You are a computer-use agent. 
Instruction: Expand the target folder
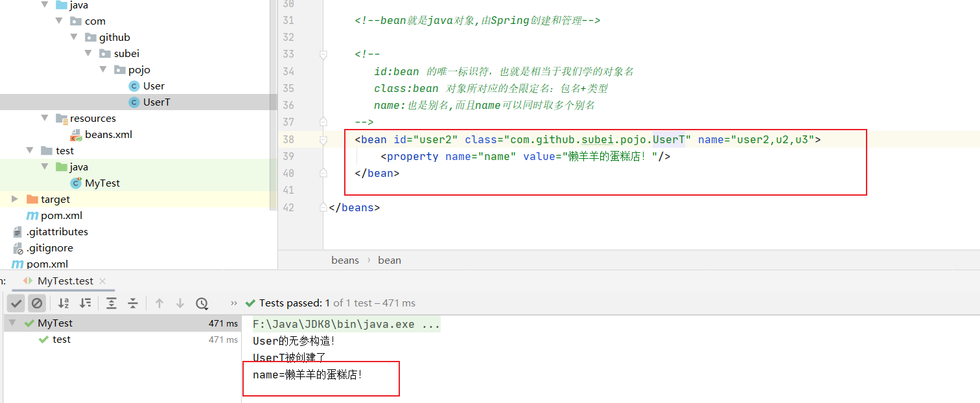[x=15, y=199]
